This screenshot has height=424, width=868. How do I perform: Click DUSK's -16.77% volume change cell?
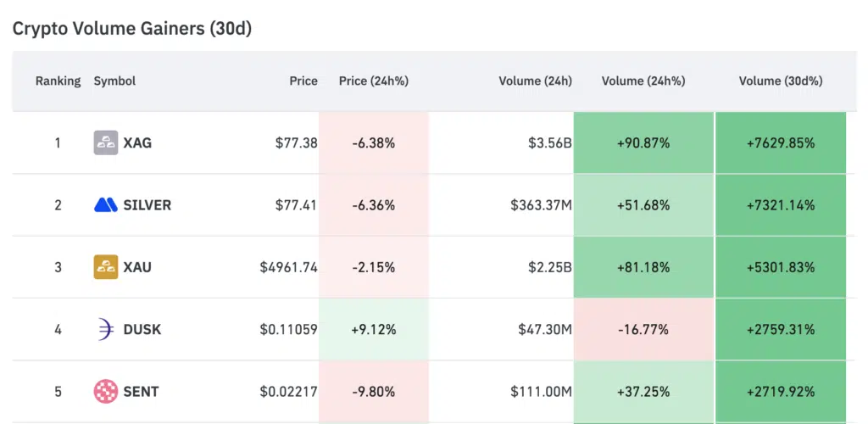coord(643,329)
